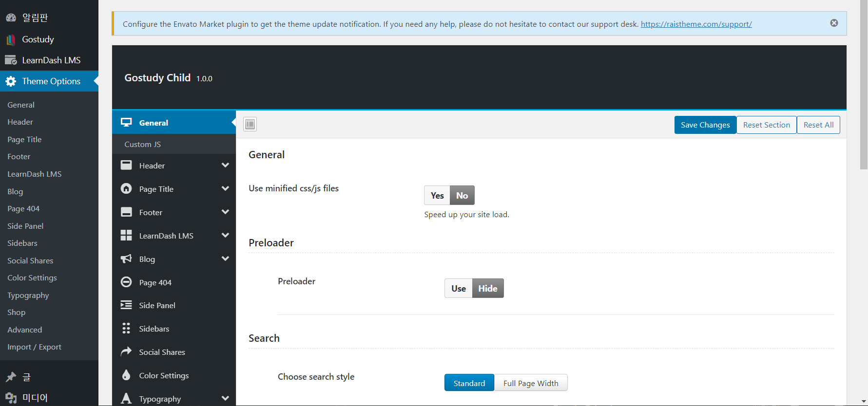Click Reset All button
Screen dimensions: 868x406
click(818, 125)
